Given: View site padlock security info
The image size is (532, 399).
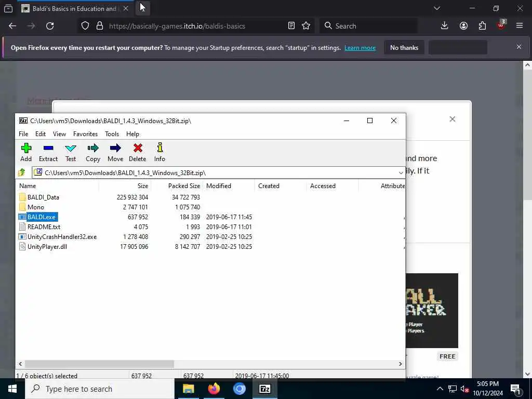Looking at the screenshot, I should tap(99, 26).
